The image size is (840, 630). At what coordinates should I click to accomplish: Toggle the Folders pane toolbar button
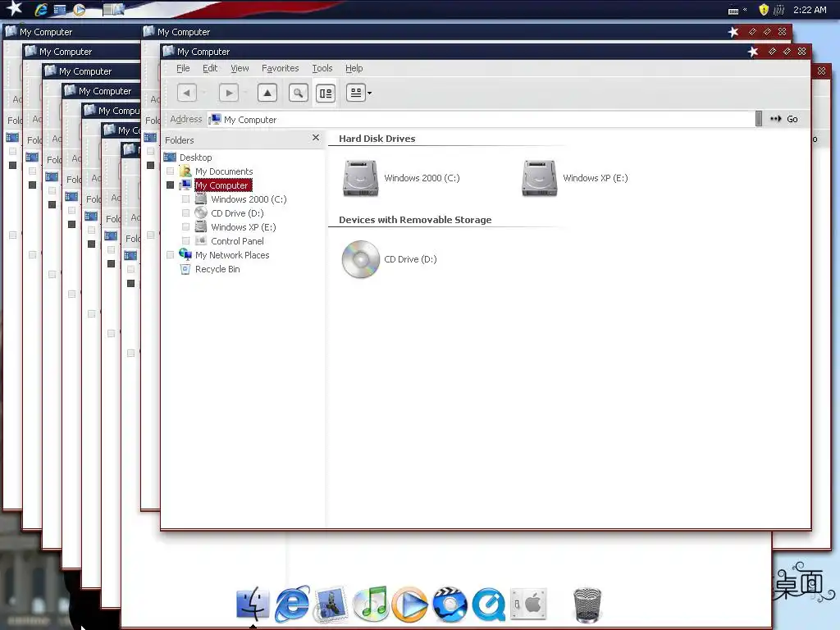click(x=326, y=94)
